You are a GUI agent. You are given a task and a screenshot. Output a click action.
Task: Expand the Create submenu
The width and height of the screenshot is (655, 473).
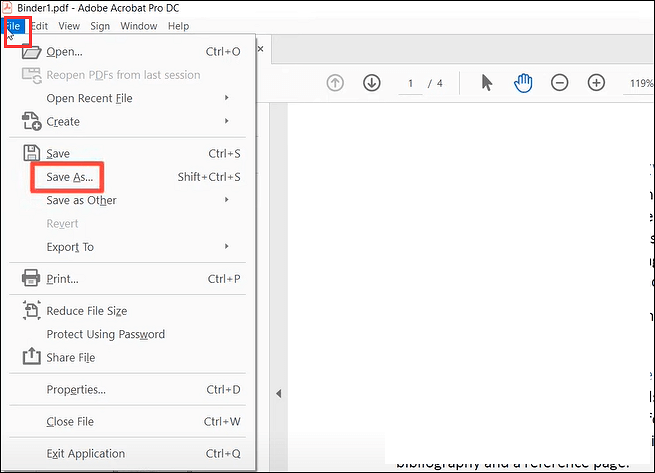click(63, 122)
